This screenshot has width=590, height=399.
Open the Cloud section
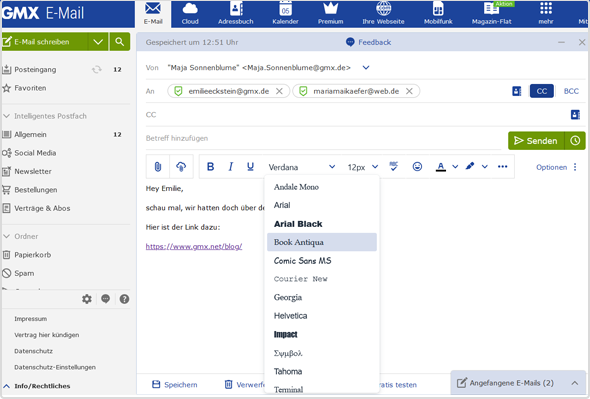click(x=190, y=14)
